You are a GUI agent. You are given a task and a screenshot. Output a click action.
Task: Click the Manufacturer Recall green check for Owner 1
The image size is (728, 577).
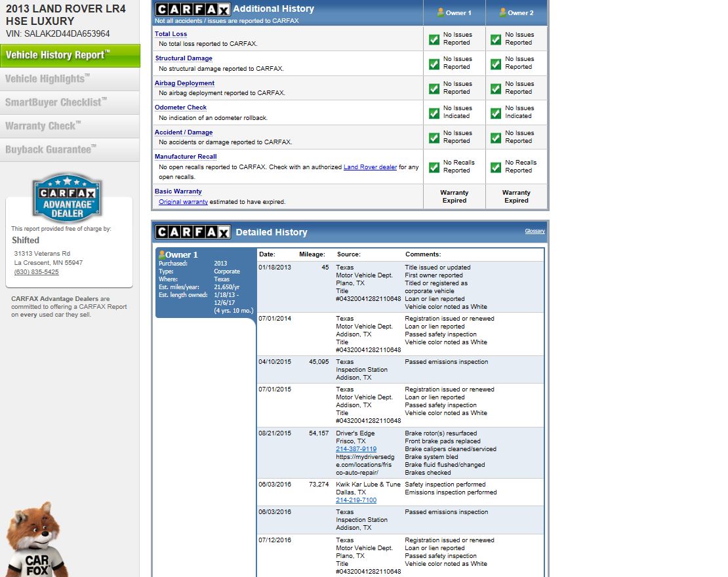click(434, 167)
